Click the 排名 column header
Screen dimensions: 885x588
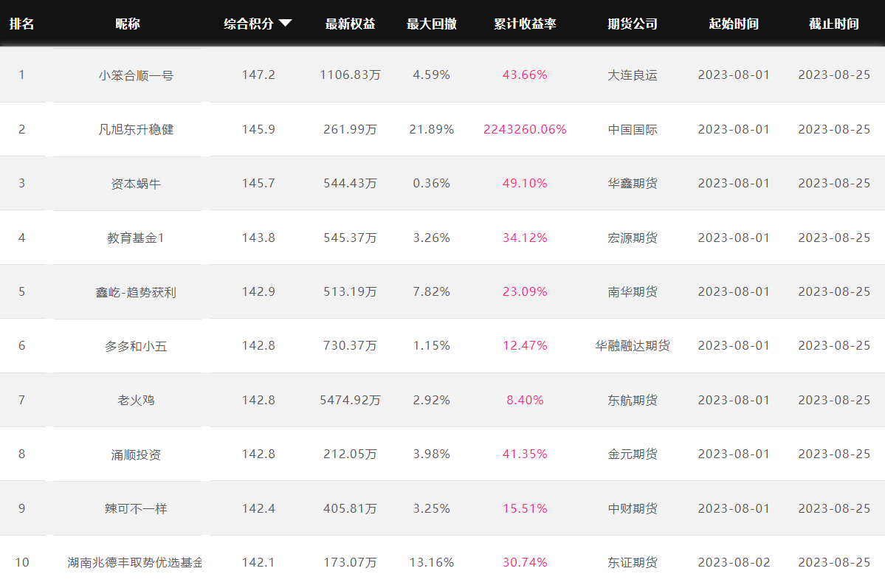[22, 24]
